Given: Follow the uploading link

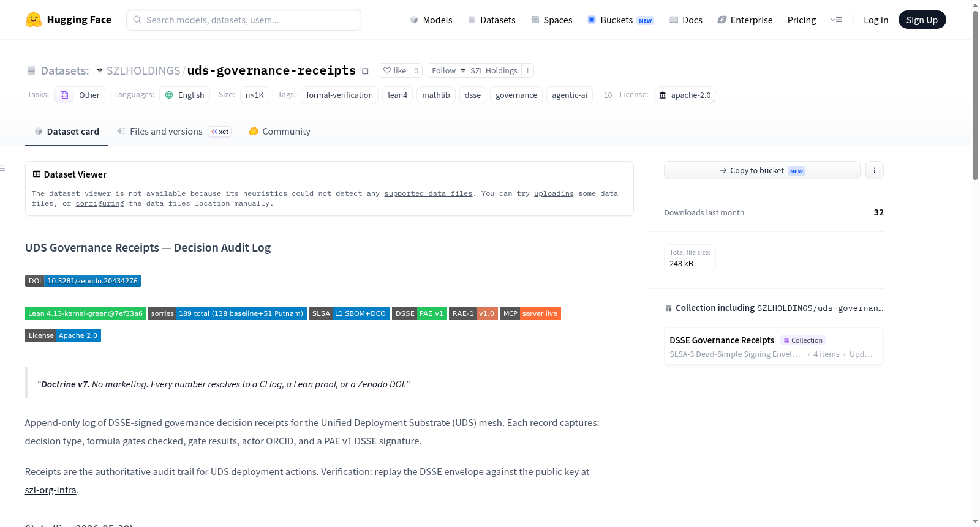Looking at the screenshot, I should 554,193.
